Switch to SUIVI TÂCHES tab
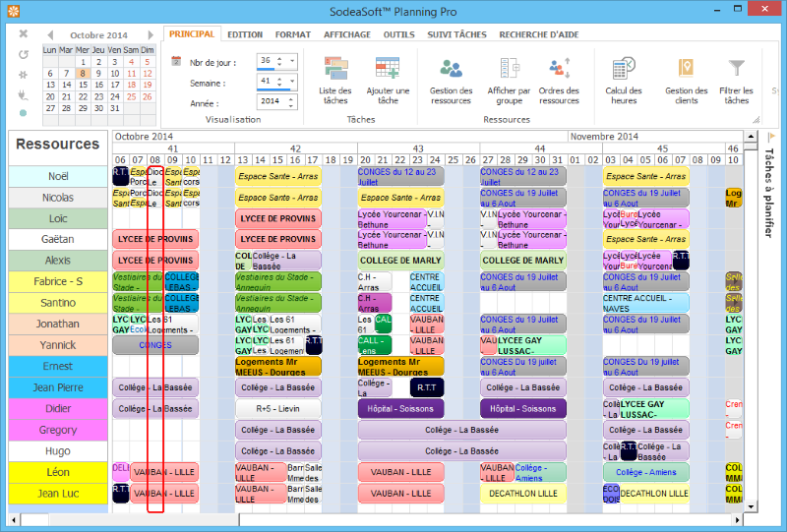787x532 pixels. click(x=456, y=34)
